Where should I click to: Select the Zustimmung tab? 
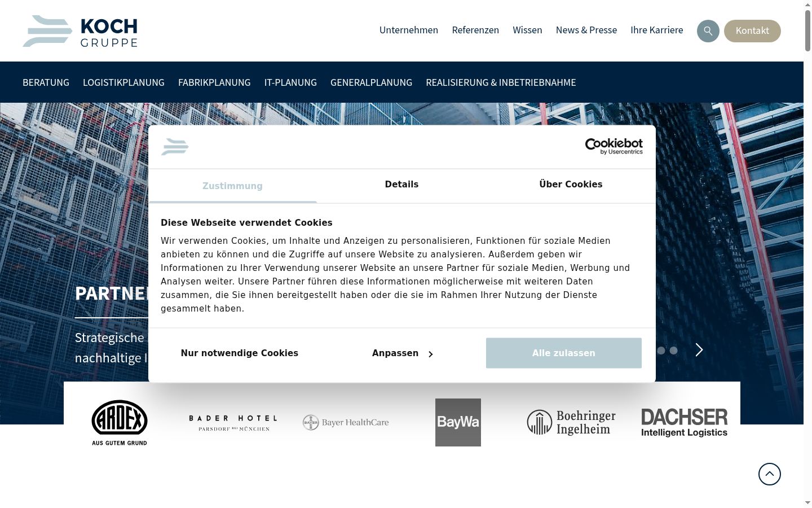(x=232, y=186)
